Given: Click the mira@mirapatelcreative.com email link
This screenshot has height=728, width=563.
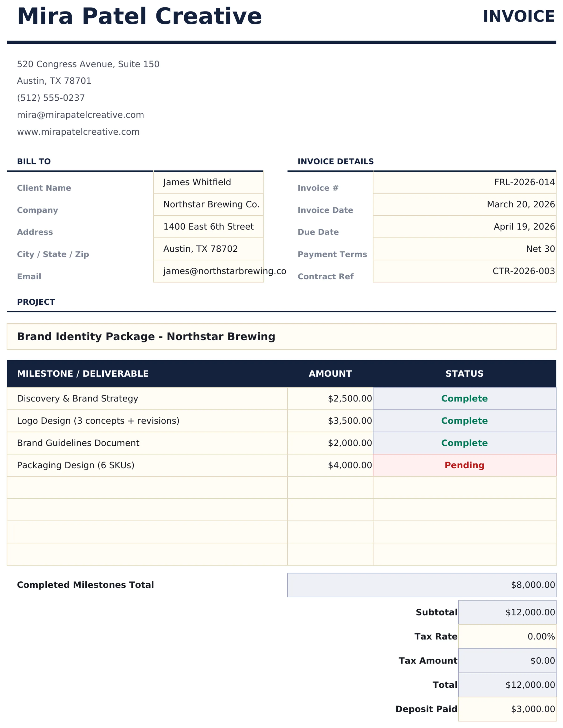Looking at the screenshot, I should (80, 114).
